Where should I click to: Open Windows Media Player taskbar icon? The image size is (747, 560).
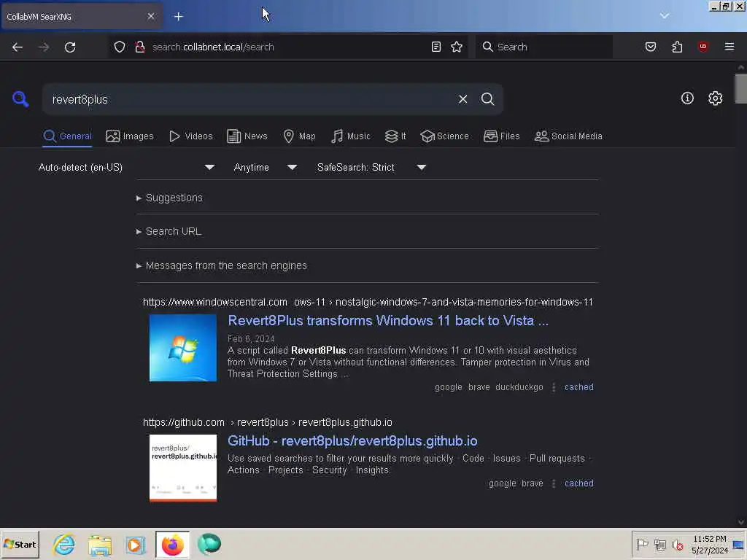[135, 544]
